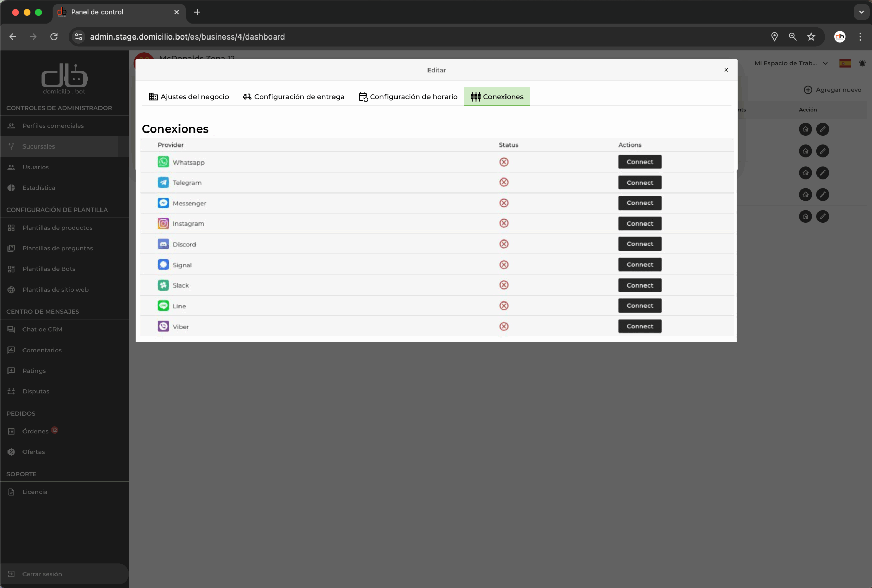
Task: Open Órdenes in the sidebar
Action: click(64, 431)
